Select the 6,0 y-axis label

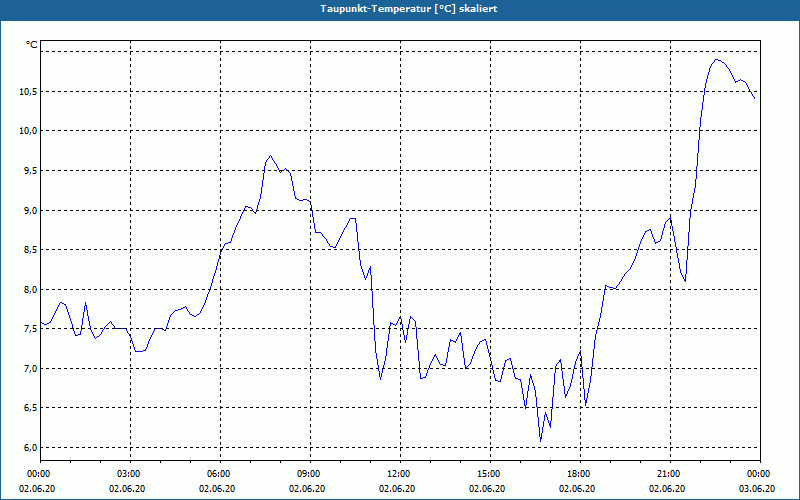tap(31, 447)
